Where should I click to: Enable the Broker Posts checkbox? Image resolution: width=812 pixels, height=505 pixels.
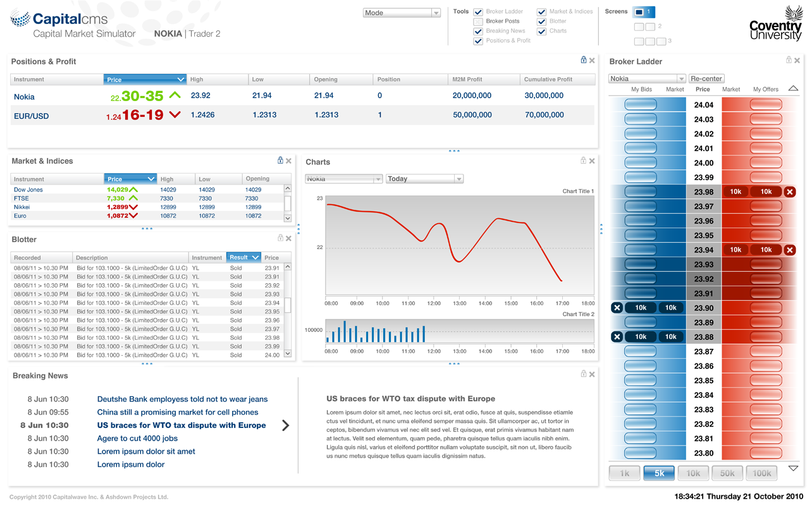pyautogui.click(x=478, y=21)
